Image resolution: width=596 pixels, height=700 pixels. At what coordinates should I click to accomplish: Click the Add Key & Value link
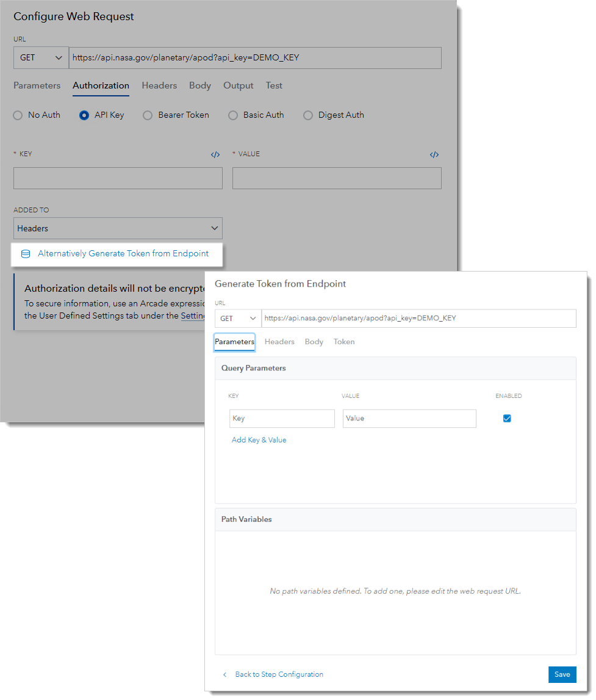(x=259, y=439)
